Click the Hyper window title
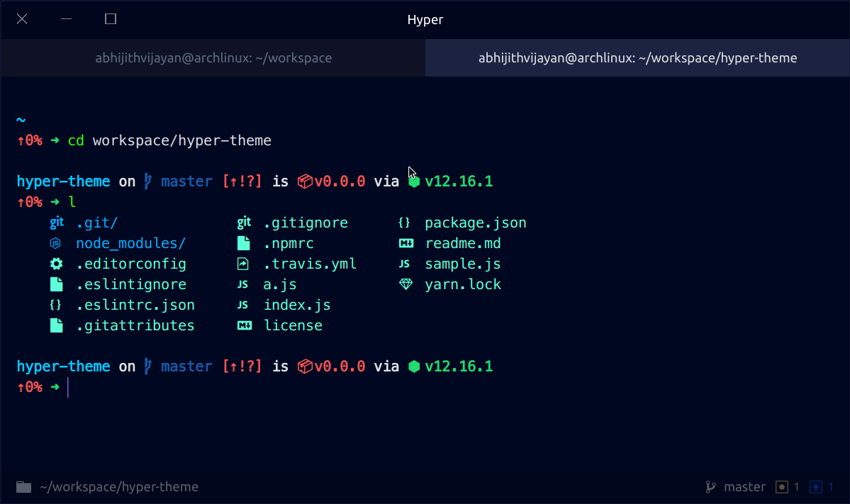Viewport: 850px width, 504px height. point(425,20)
